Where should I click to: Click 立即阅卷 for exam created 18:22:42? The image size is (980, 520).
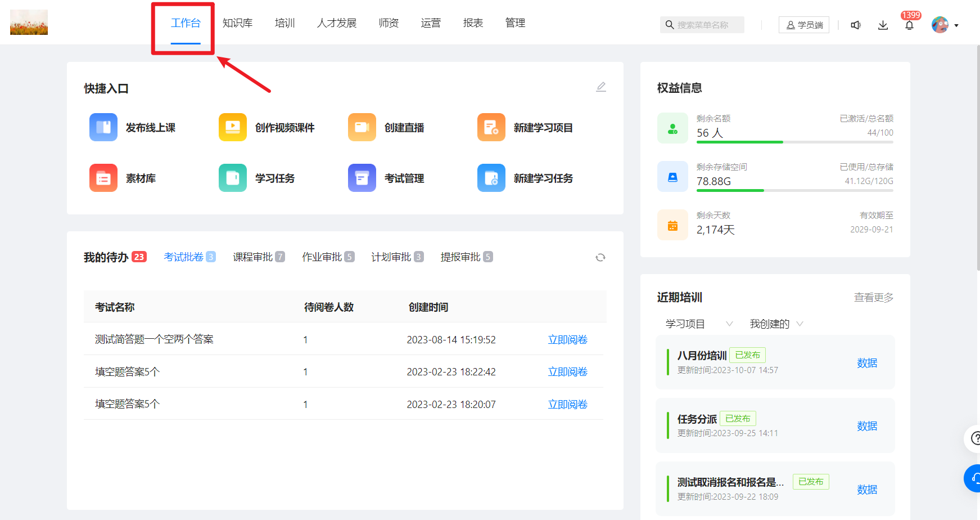pos(568,372)
